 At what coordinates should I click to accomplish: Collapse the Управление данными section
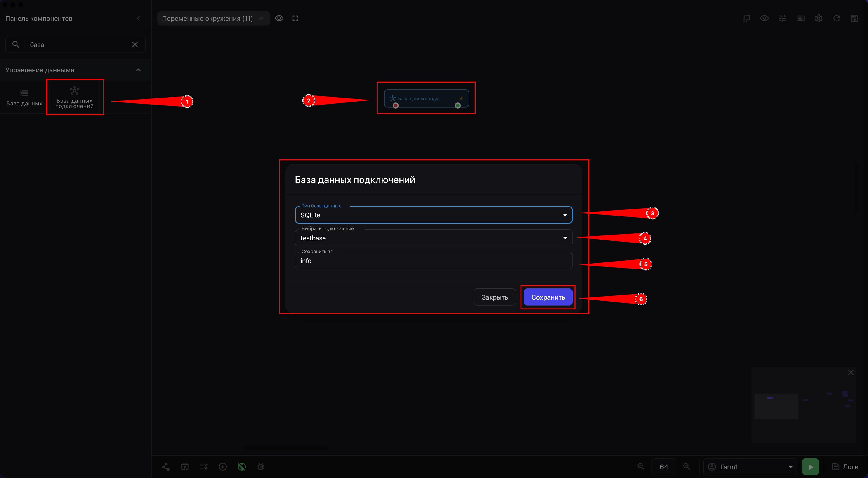tap(138, 70)
